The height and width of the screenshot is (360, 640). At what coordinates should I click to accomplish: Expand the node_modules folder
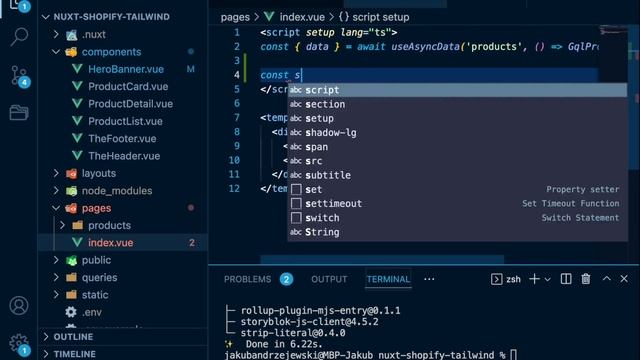[x=56, y=191]
